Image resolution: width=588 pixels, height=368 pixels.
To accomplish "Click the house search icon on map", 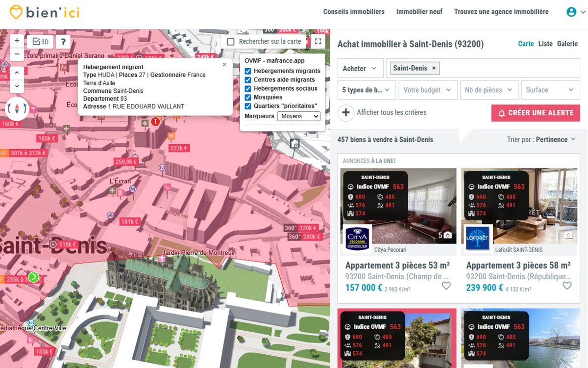I will [294, 143].
